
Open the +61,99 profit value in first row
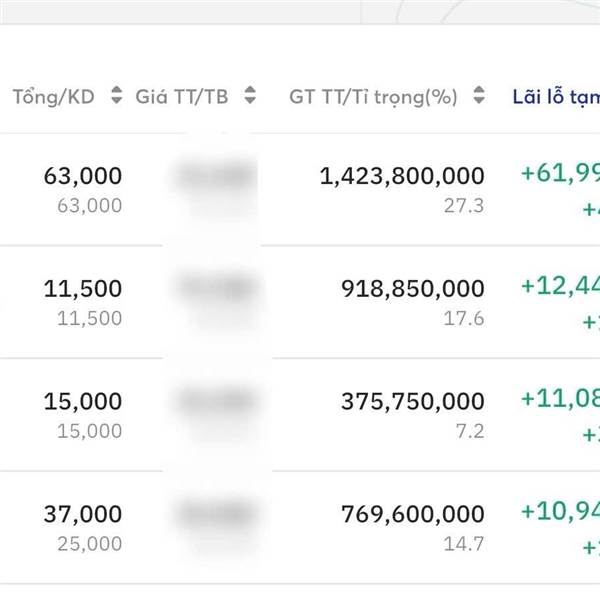(559, 173)
